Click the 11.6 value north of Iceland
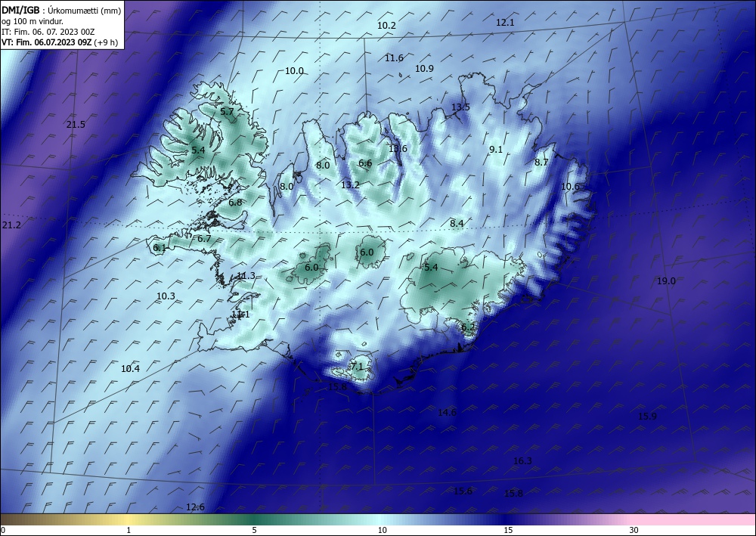The height and width of the screenshot is (536, 756). 394,58
